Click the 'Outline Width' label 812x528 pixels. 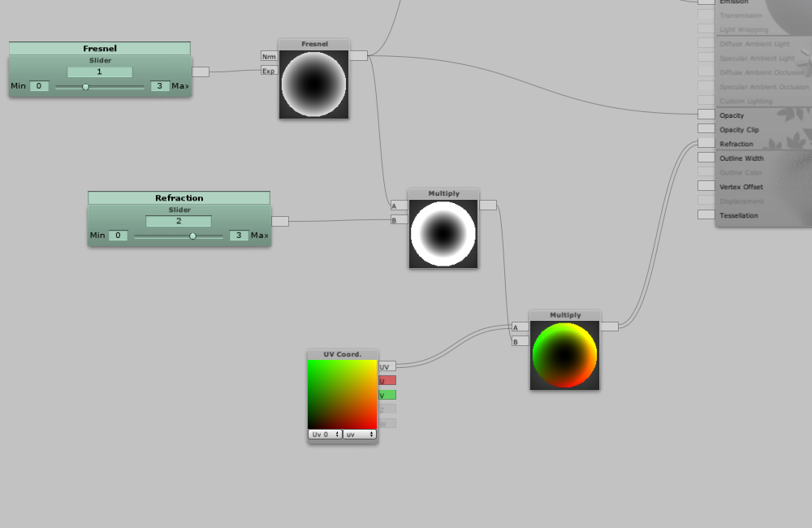pyautogui.click(x=741, y=158)
